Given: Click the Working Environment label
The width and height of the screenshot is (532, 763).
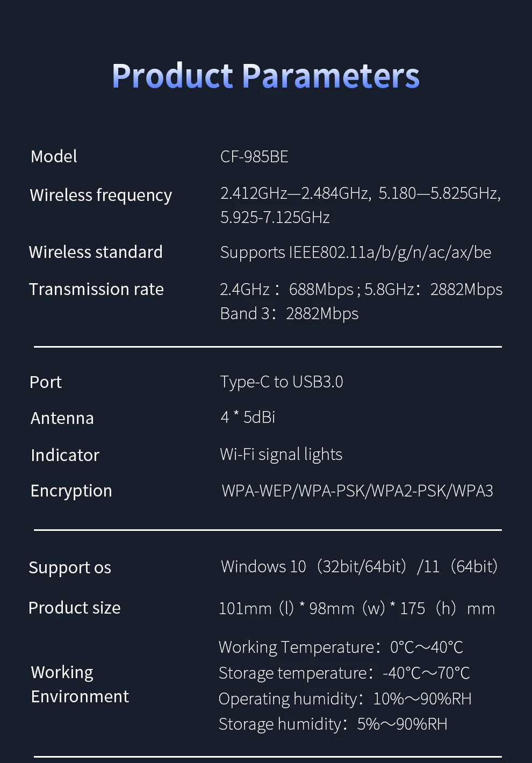Looking at the screenshot, I should pyautogui.click(x=80, y=684).
